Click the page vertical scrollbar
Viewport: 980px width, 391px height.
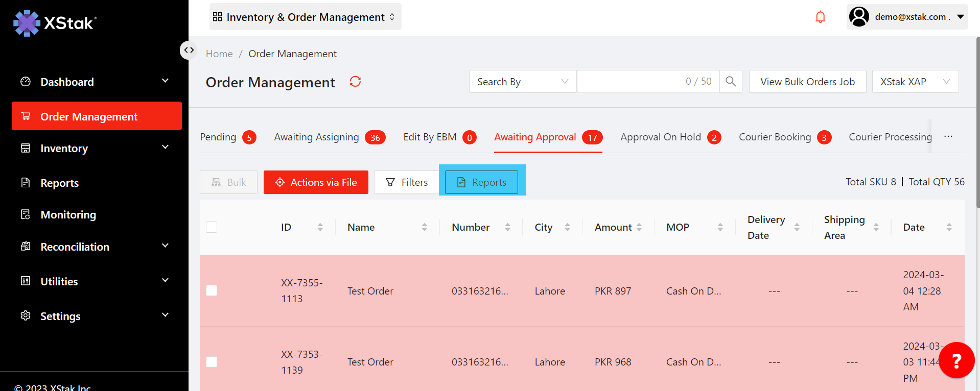977,123
